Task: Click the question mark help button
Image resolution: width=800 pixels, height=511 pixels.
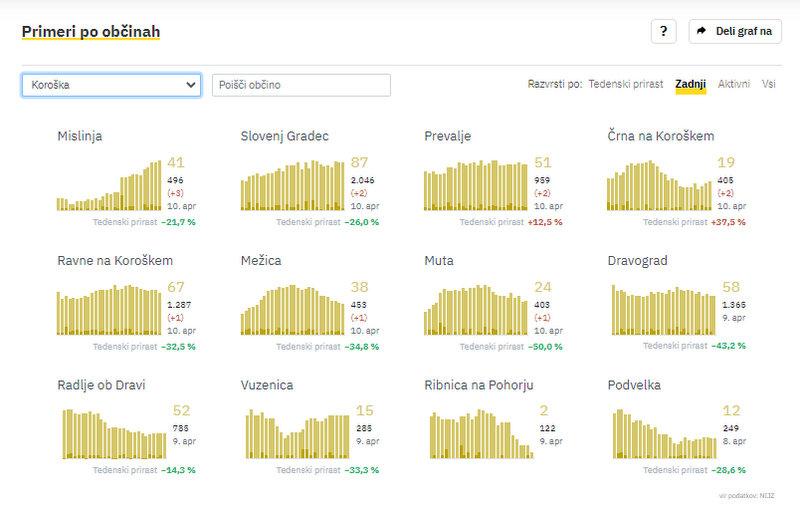Action: 664,31
